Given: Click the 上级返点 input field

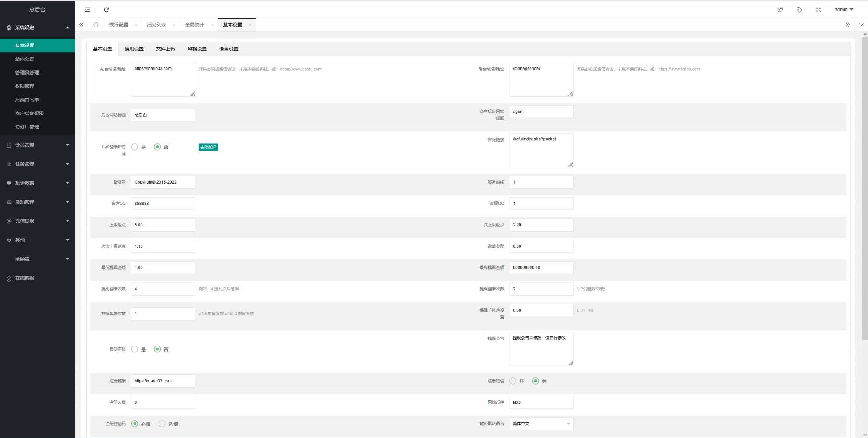Looking at the screenshot, I should [163, 225].
